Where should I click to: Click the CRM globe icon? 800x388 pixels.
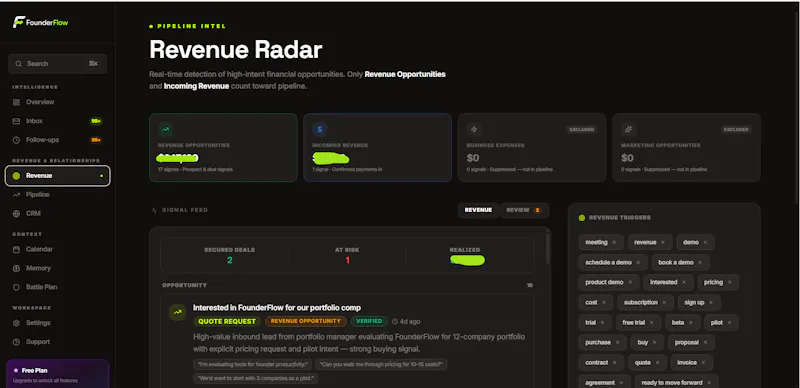(x=16, y=213)
